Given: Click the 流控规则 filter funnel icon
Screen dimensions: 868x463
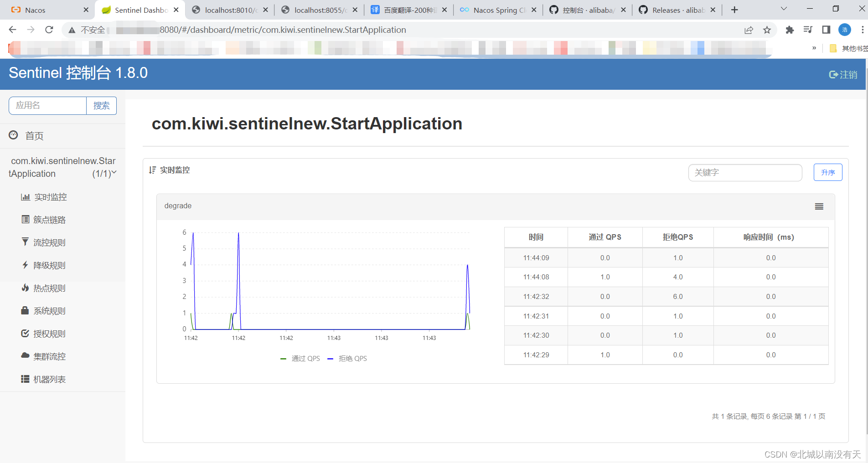Looking at the screenshot, I should [x=25, y=242].
